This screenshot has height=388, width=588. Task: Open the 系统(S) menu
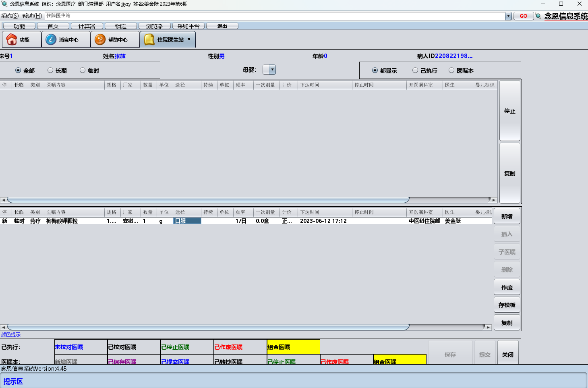[x=10, y=16]
